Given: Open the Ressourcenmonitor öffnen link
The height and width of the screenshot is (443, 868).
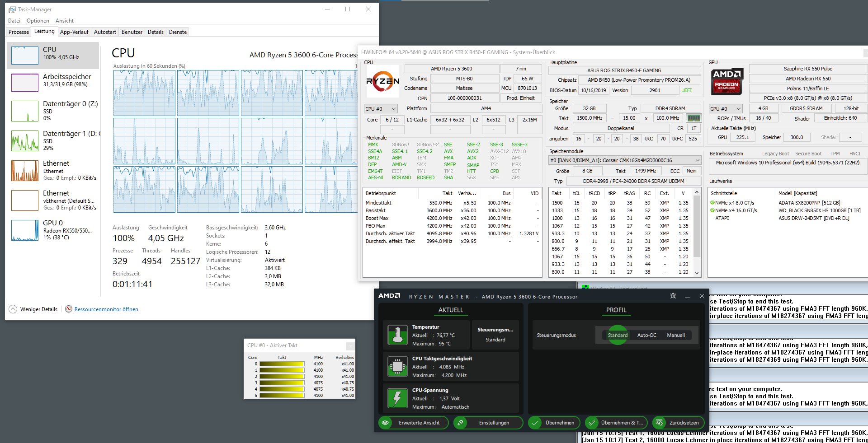Looking at the screenshot, I should [x=106, y=309].
